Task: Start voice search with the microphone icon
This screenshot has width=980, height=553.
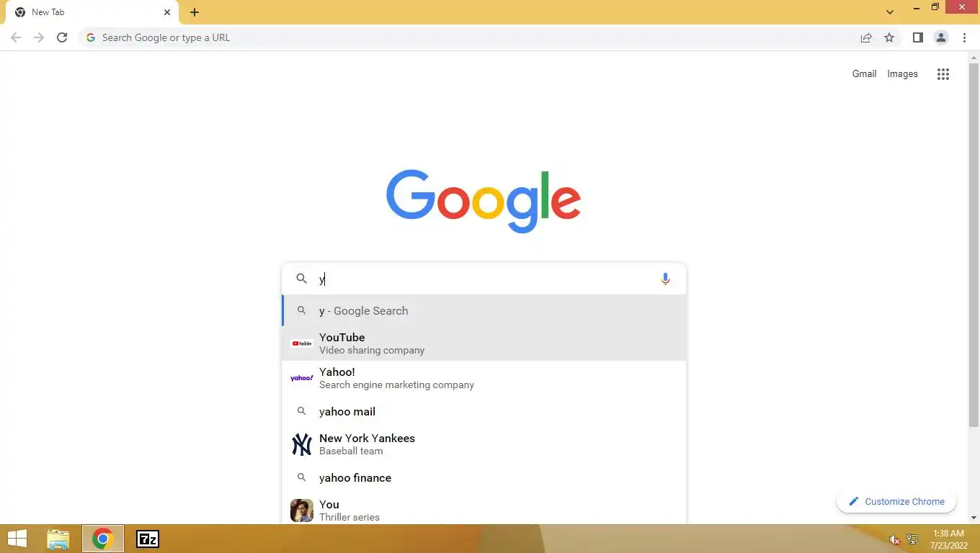Action: [x=665, y=279]
